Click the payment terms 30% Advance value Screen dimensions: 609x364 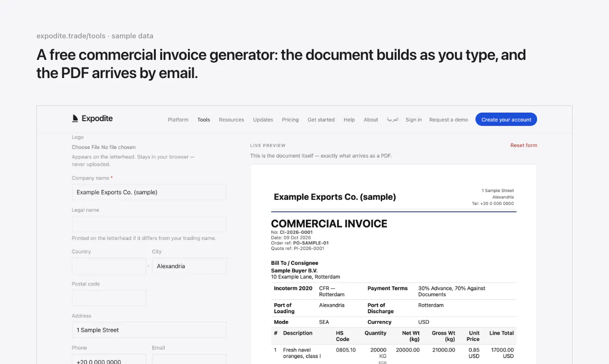[452, 291]
